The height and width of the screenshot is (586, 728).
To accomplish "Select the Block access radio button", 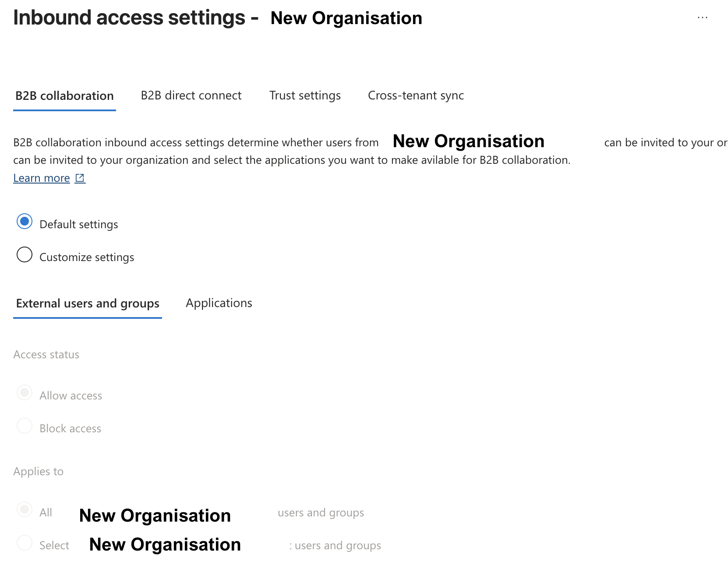I will [25, 426].
